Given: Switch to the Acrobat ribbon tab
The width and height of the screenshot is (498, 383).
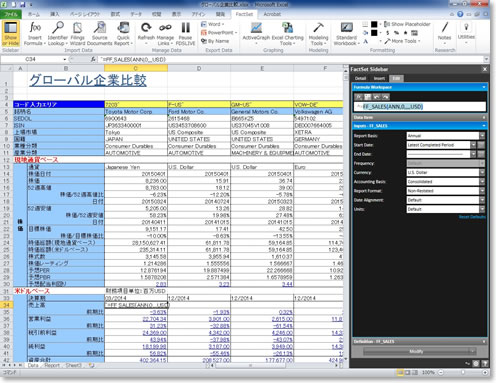Looking at the screenshot, I should [x=272, y=14].
